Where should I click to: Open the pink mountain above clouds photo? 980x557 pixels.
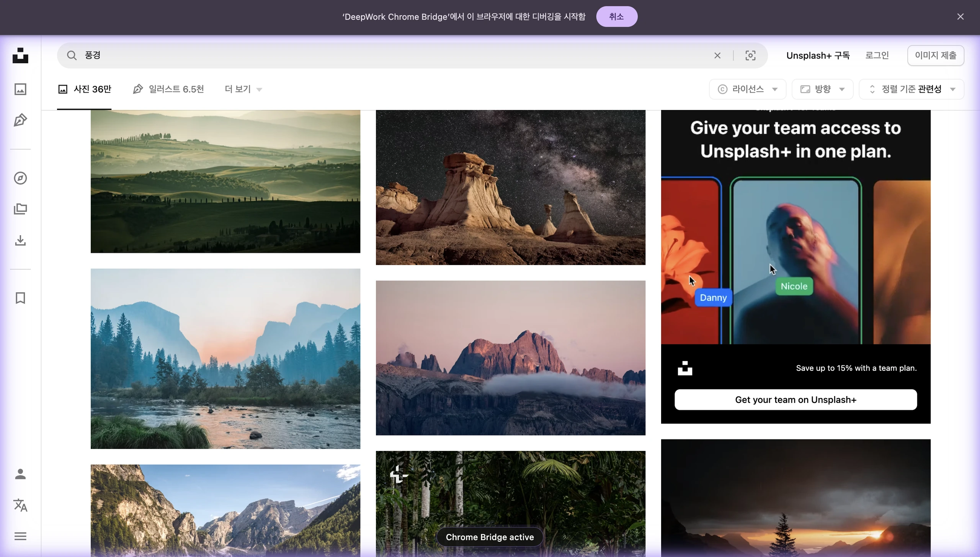(511, 358)
